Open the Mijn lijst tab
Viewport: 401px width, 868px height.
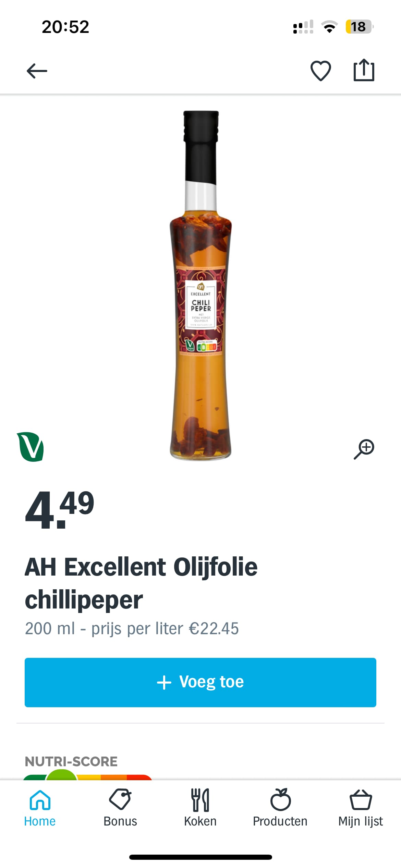click(x=361, y=808)
